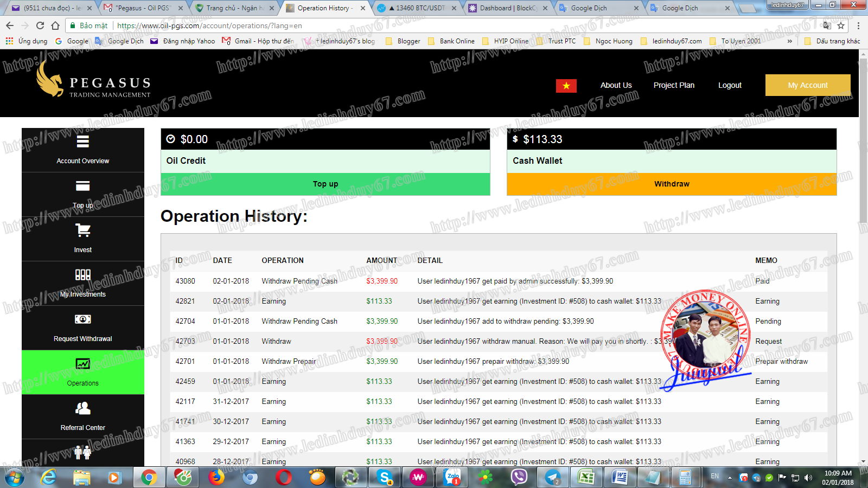
Task: Launch Internet Explorer from the taskbar
Action: click(x=49, y=477)
